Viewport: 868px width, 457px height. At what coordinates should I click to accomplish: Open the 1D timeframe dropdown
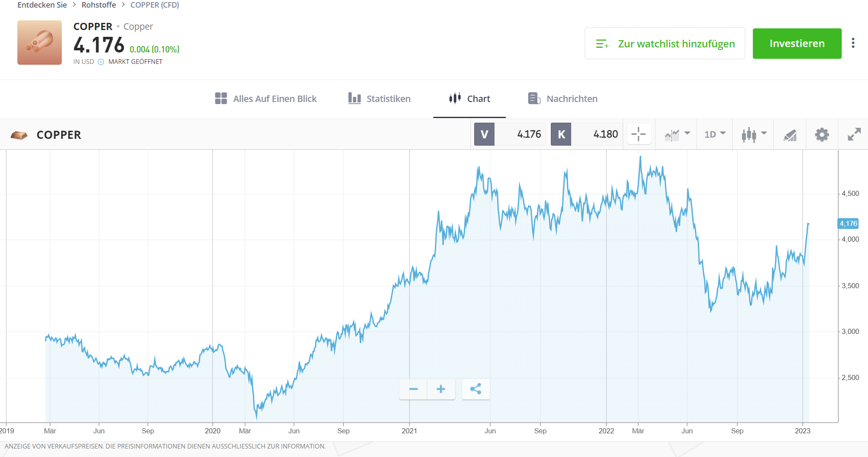tap(715, 135)
